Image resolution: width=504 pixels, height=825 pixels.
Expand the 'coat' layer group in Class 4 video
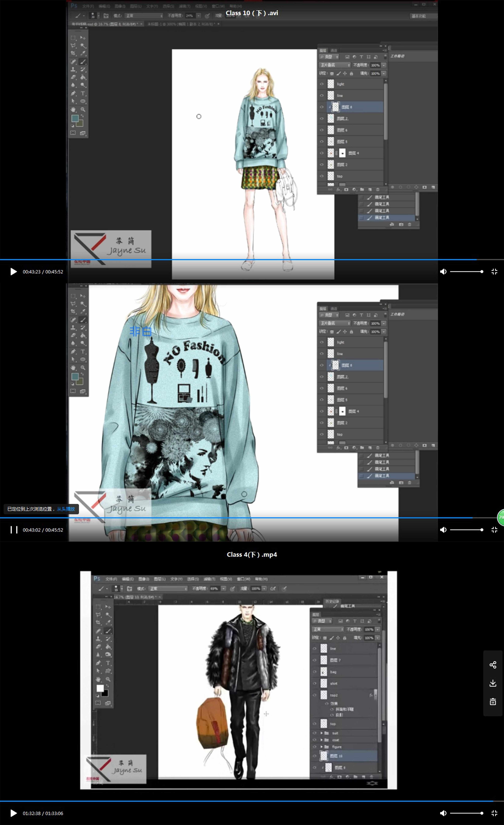pyautogui.click(x=322, y=740)
